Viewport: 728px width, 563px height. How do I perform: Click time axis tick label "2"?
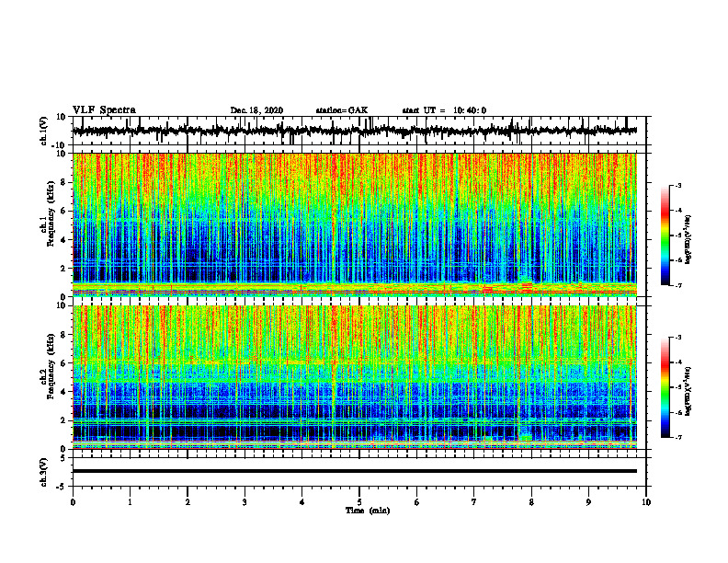pos(188,502)
